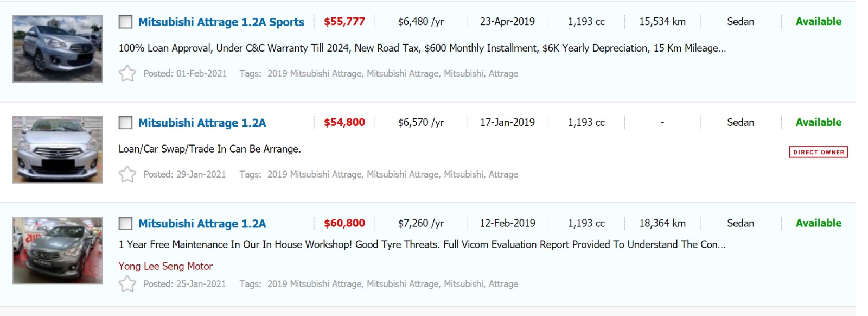Image resolution: width=868 pixels, height=316 pixels.
Task: Open the Yong Lee Seng Motor car photo
Action: (58, 250)
